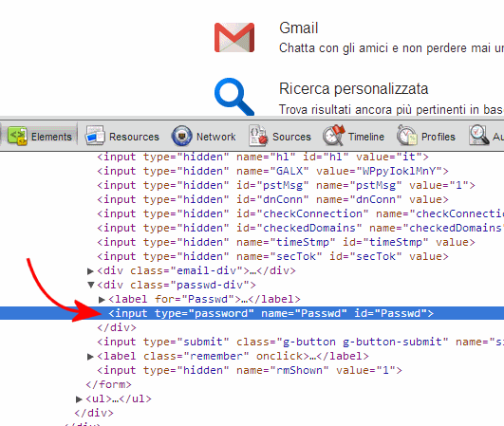This screenshot has width=504, height=426.
Task: Select the Sources panel bug icon
Action: tap(258, 137)
